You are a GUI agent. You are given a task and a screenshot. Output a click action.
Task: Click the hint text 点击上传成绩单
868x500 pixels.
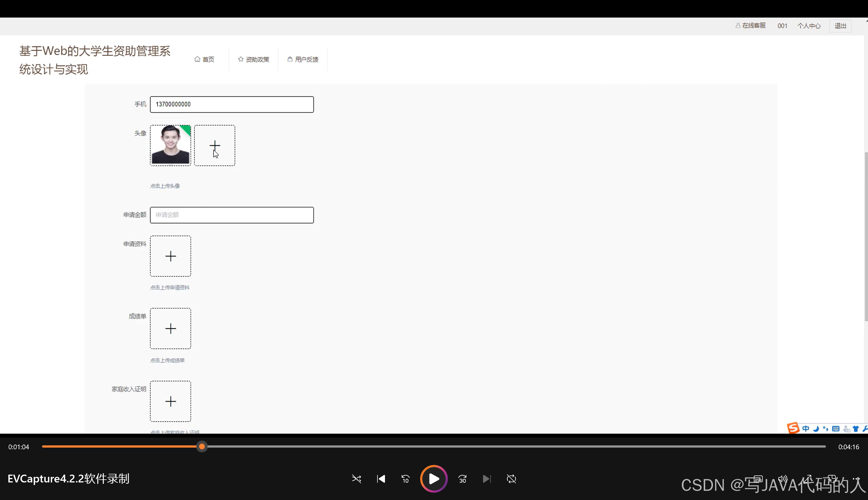pyautogui.click(x=167, y=361)
